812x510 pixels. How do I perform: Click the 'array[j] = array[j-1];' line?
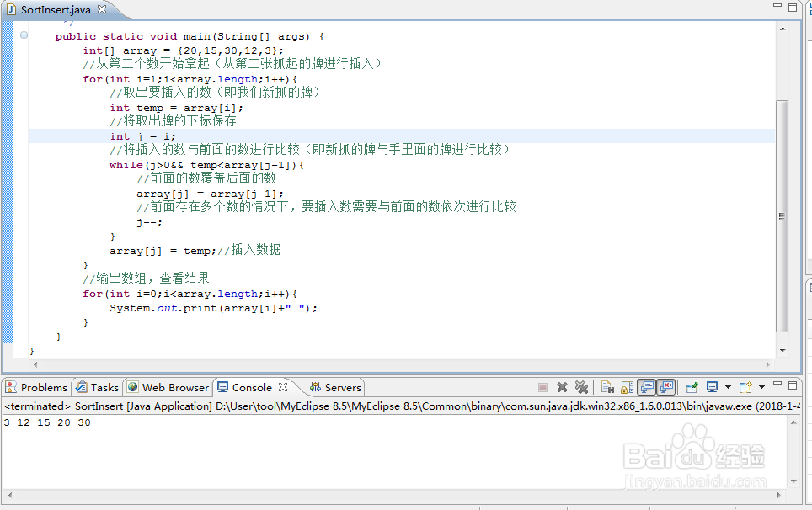(x=211, y=194)
